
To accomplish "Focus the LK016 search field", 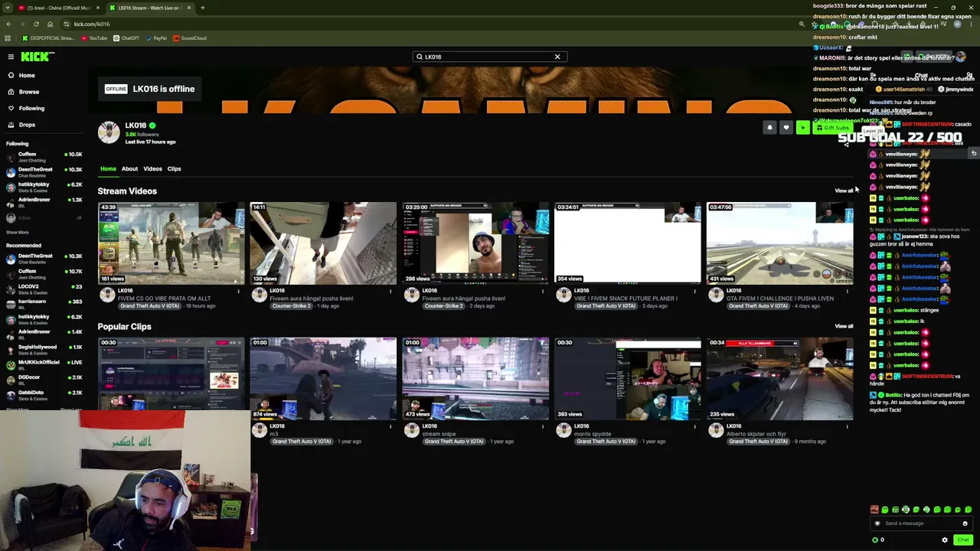I will tap(488, 57).
